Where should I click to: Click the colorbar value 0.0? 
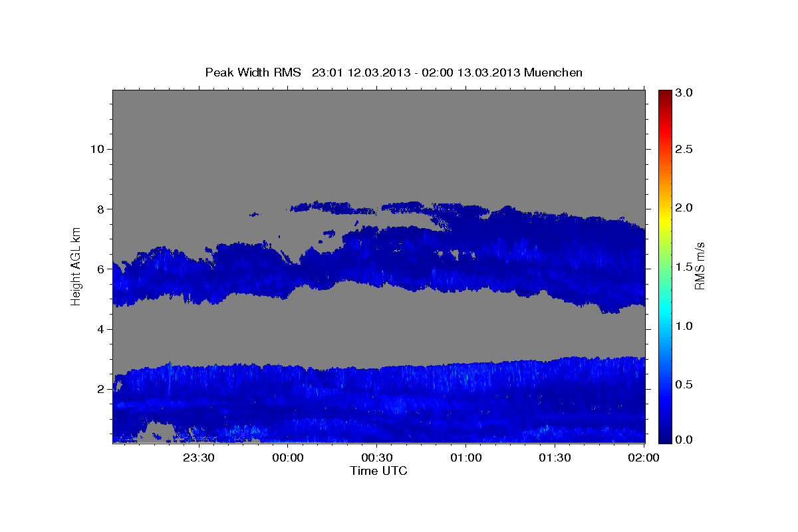(x=684, y=440)
